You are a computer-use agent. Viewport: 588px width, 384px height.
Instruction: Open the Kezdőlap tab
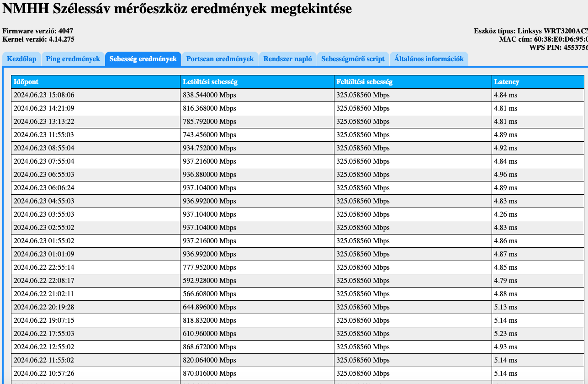[21, 59]
